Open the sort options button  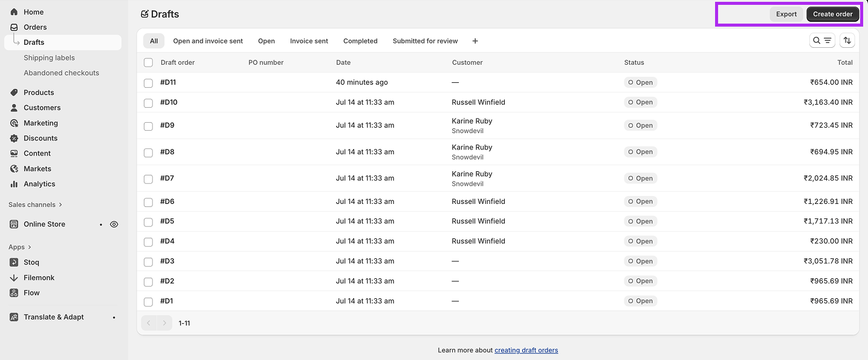click(x=847, y=41)
